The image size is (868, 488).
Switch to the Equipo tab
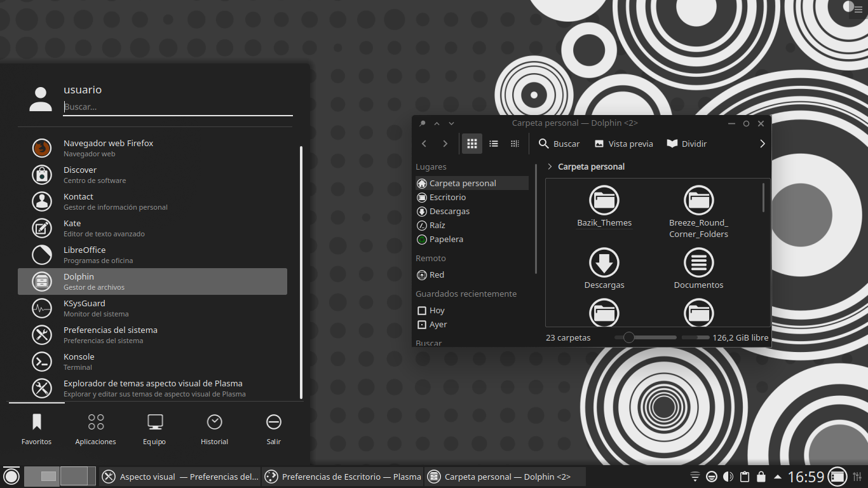point(154,430)
